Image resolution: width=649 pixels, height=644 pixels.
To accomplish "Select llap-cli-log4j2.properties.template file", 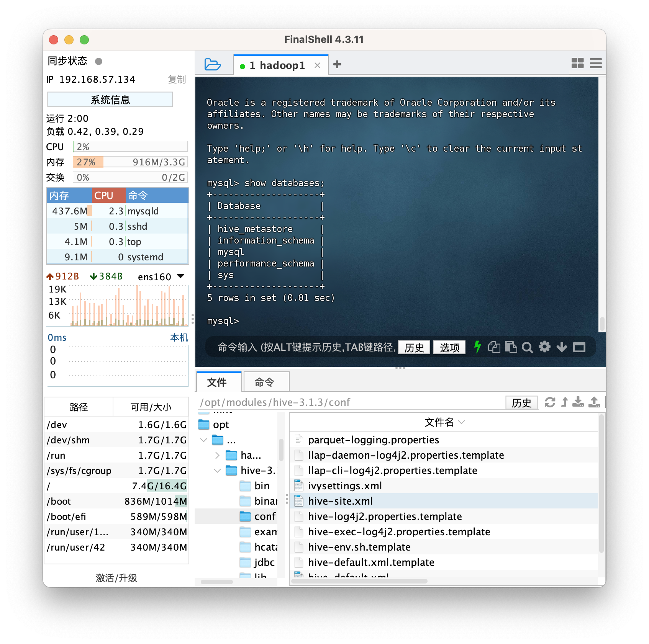I will point(444,471).
